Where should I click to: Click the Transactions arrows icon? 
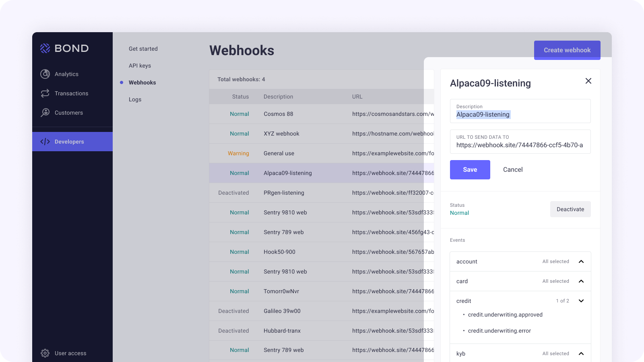coord(45,93)
